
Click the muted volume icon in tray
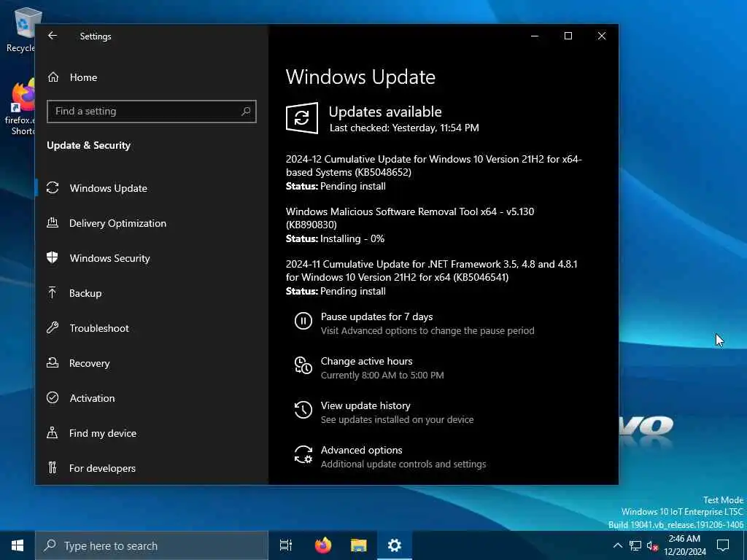pos(652,545)
